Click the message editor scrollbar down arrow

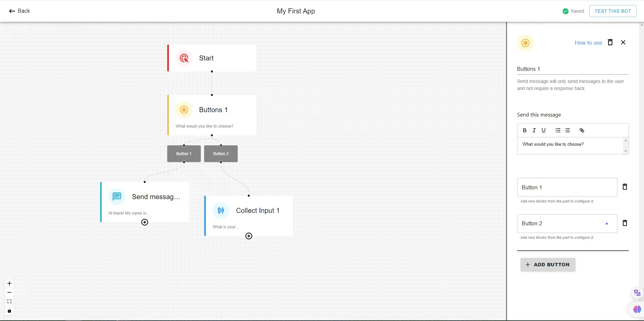(626, 151)
